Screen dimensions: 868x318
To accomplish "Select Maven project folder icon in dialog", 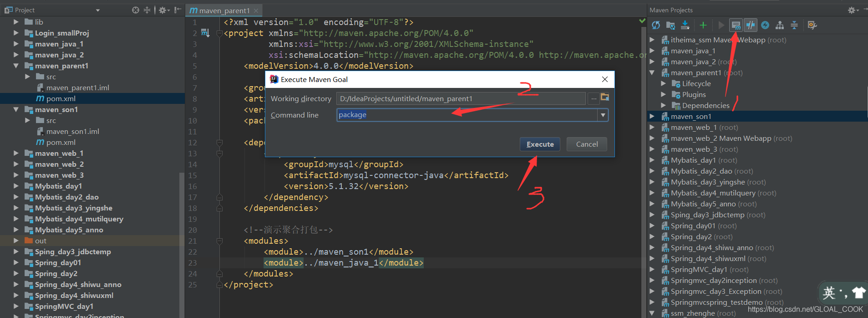I will pyautogui.click(x=605, y=97).
